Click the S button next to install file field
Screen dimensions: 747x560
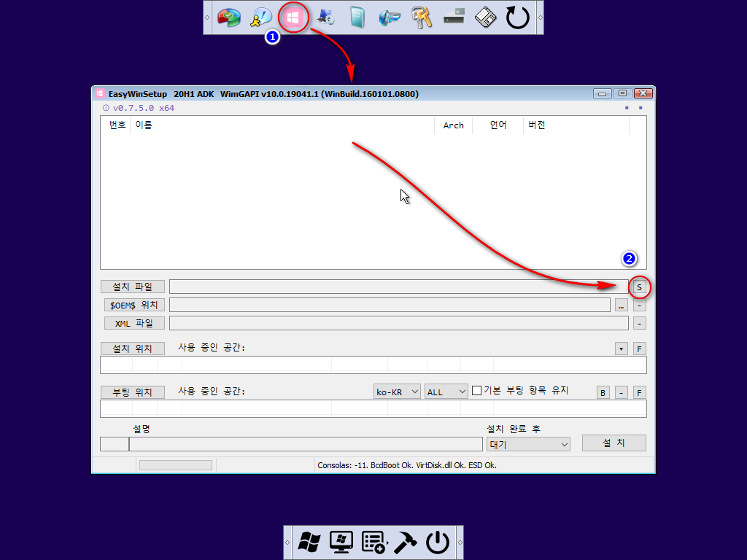click(x=639, y=287)
